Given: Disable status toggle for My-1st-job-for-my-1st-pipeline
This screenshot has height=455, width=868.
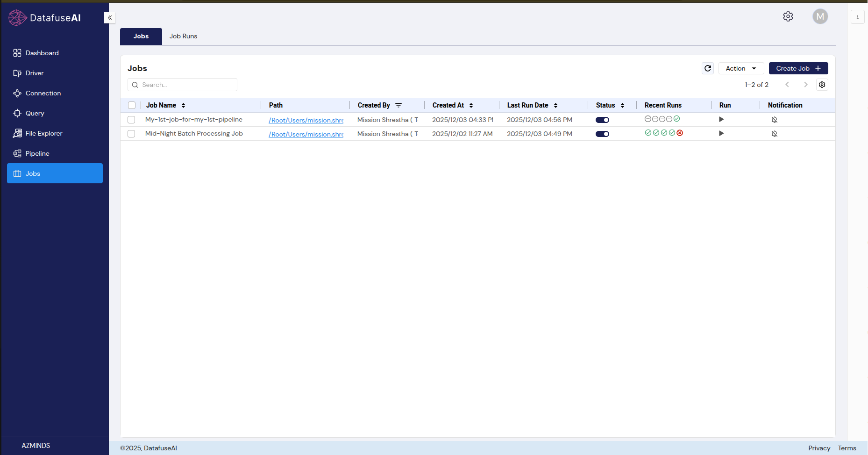Looking at the screenshot, I should click(x=602, y=120).
